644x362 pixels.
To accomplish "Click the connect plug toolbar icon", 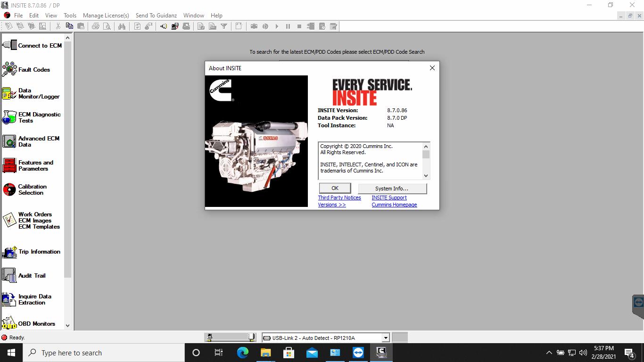I will pos(164,26).
